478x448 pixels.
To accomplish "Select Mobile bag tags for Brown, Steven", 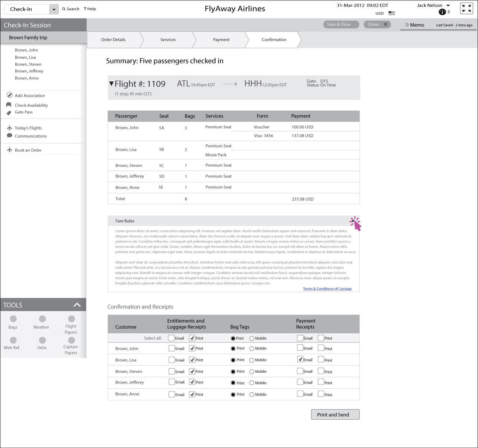I will (x=252, y=372).
